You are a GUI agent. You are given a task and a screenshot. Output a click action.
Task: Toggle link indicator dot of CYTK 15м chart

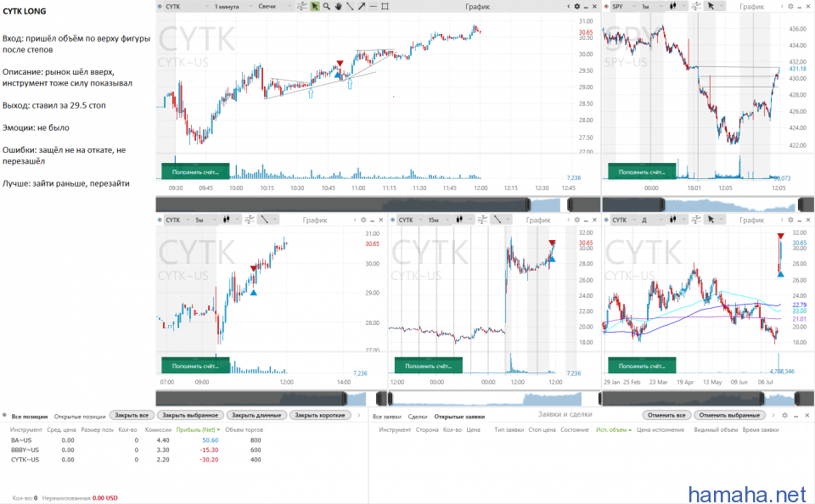click(x=392, y=220)
